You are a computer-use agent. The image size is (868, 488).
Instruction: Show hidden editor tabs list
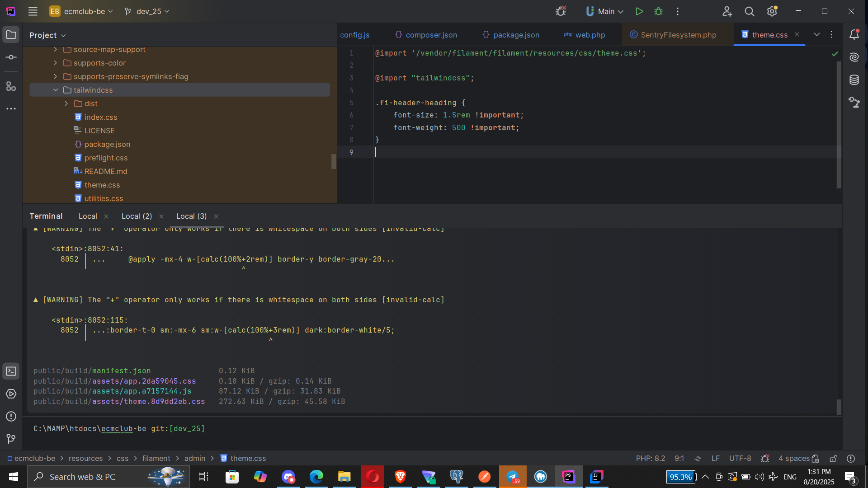point(817,34)
